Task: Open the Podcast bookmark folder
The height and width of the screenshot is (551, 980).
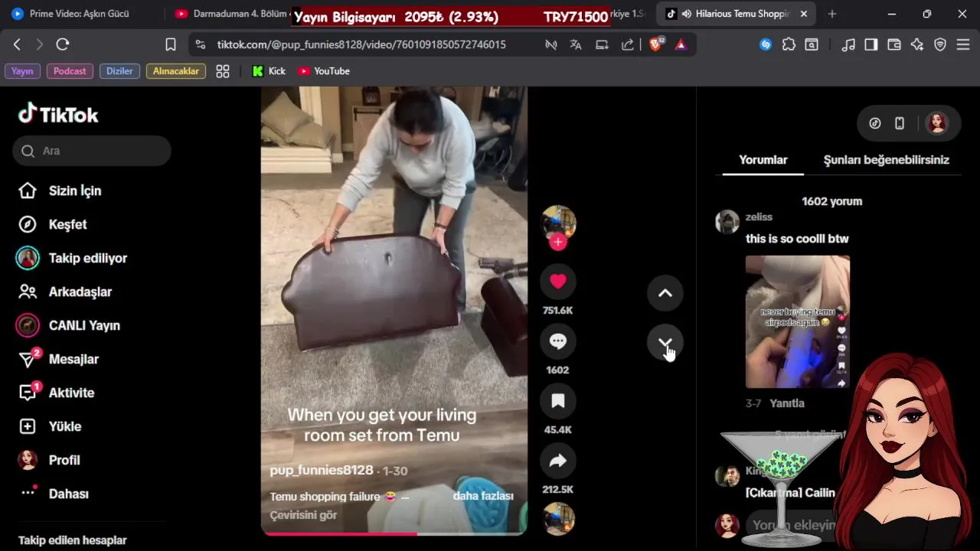Action: (70, 71)
